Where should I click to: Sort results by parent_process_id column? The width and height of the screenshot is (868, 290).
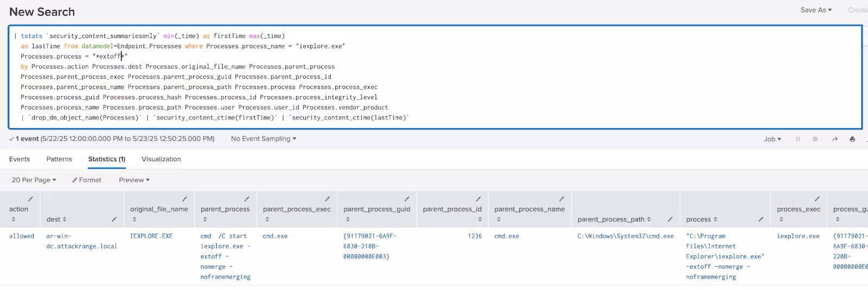point(480,219)
